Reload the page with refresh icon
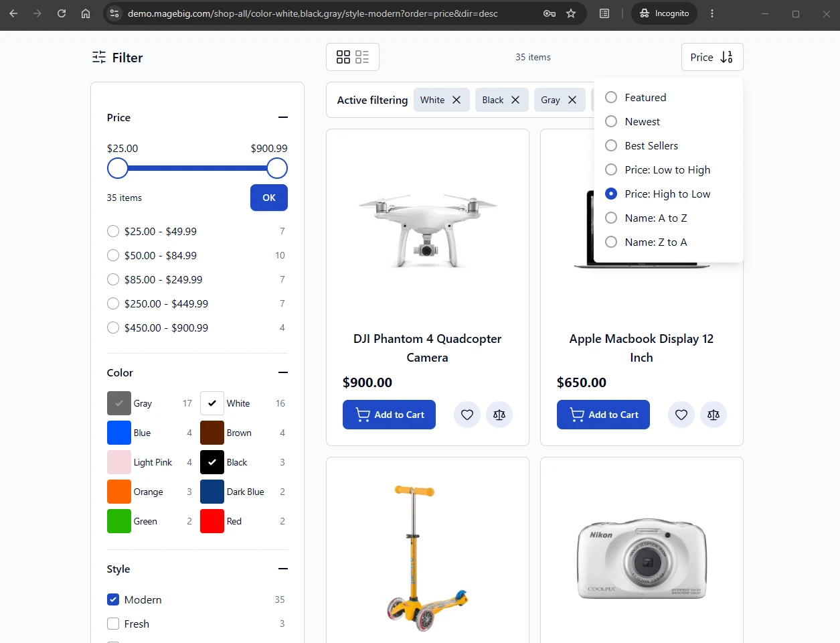Image resolution: width=840 pixels, height=643 pixels. pyautogui.click(x=62, y=13)
